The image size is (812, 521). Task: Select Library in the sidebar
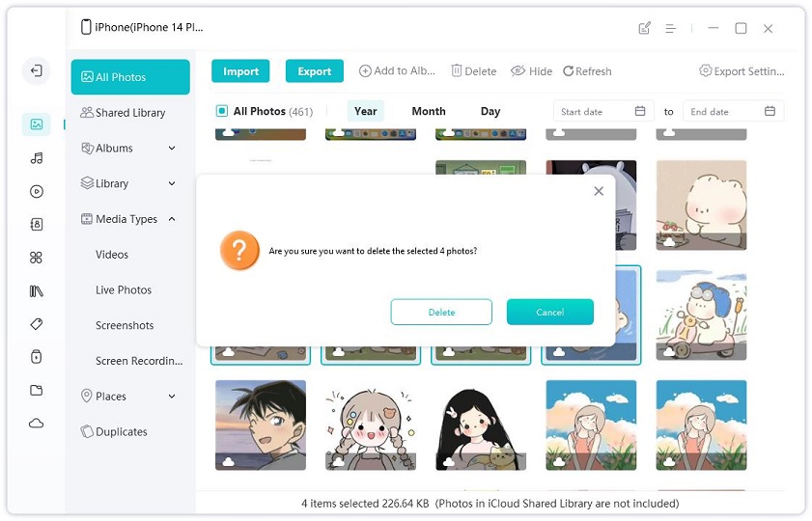105,183
